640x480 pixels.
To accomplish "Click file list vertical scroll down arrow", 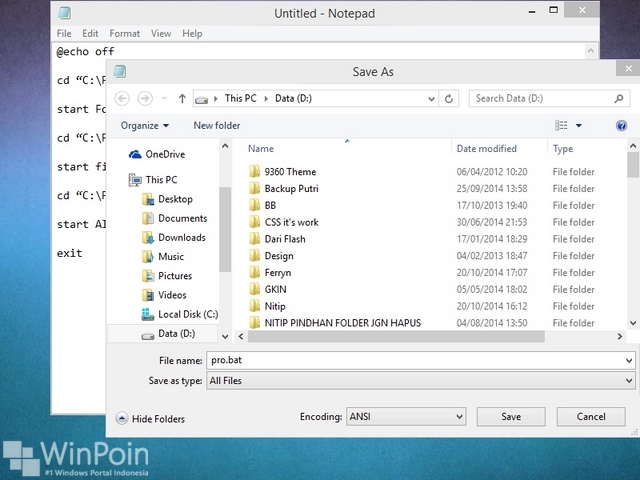I will tap(633, 323).
